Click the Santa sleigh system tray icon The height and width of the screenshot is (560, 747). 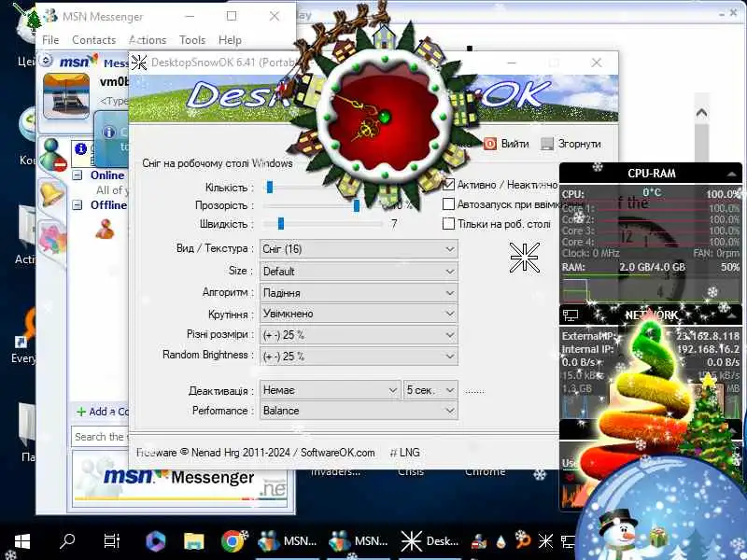click(x=479, y=541)
